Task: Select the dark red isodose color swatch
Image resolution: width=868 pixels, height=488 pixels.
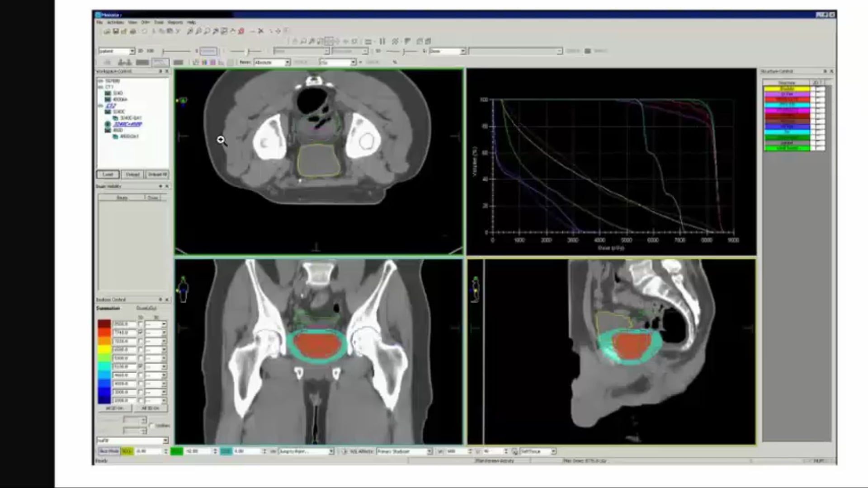Action: [x=104, y=324]
